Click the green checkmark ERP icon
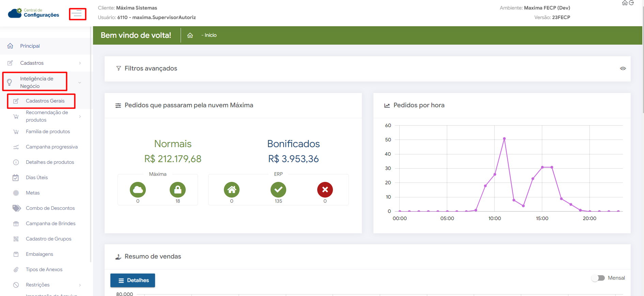This screenshot has height=296, width=644. click(x=278, y=190)
